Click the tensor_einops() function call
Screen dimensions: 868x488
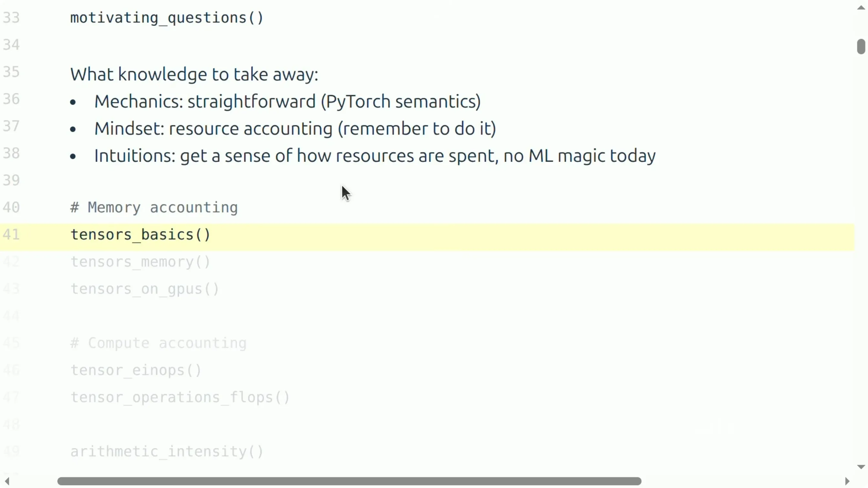[x=136, y=370]
